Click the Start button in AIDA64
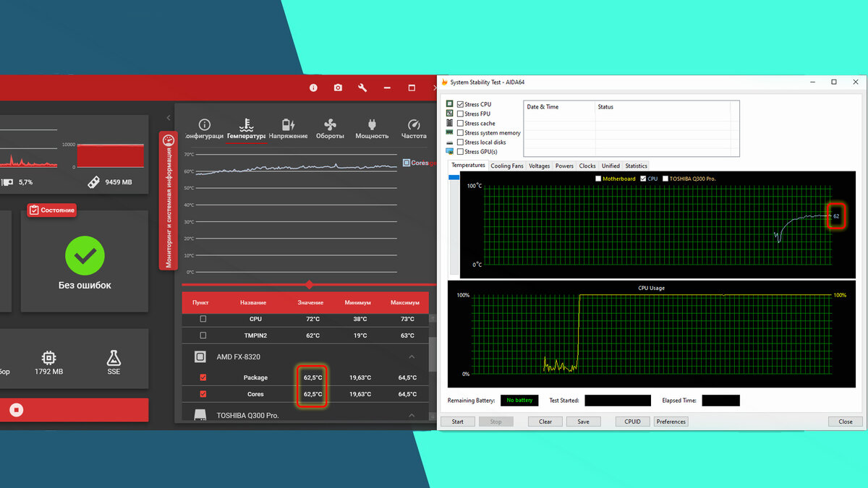Screen dimensions: 868x488 coord(458,421)
